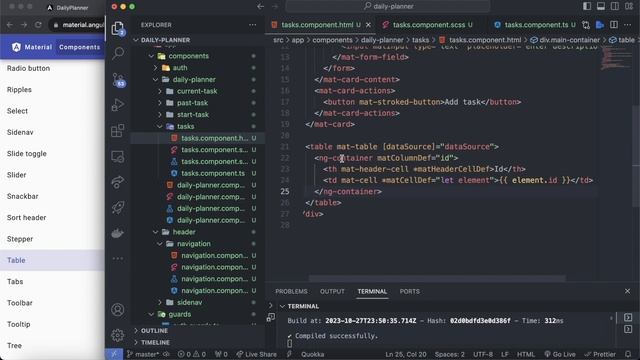Open the OUTPUT panel tab

332,291
